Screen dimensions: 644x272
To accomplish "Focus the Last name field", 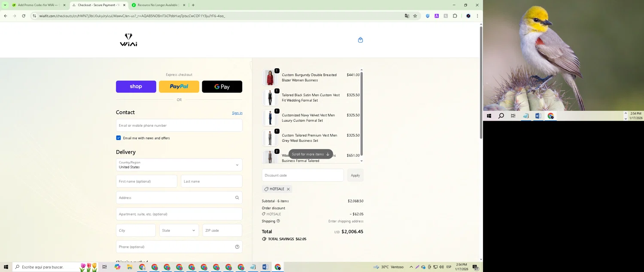I will pyautogui.click(x=211, y=181).
